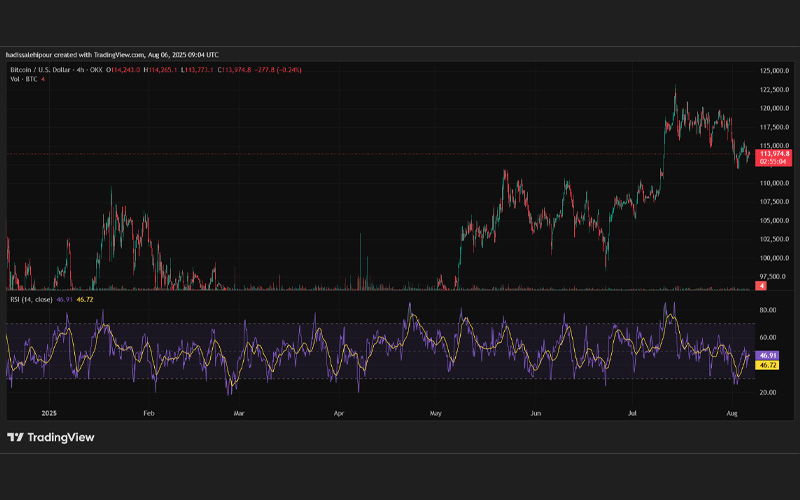Viewport: 800px width, 500px height.
Task: Click the low value L113,773.1
Action: [197, 70]
